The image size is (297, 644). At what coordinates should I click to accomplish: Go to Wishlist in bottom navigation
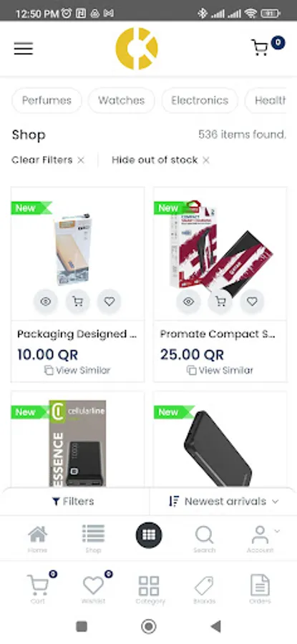(x=94, y=589)
